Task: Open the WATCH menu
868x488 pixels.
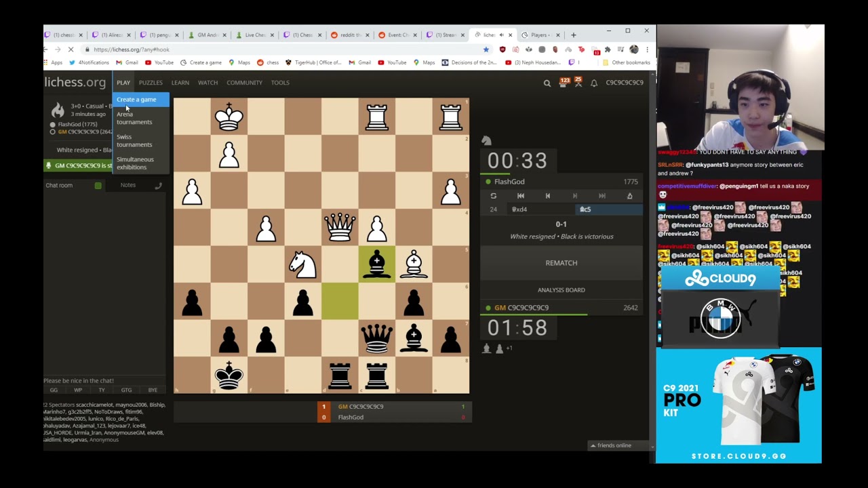Action: click(208, 83)
